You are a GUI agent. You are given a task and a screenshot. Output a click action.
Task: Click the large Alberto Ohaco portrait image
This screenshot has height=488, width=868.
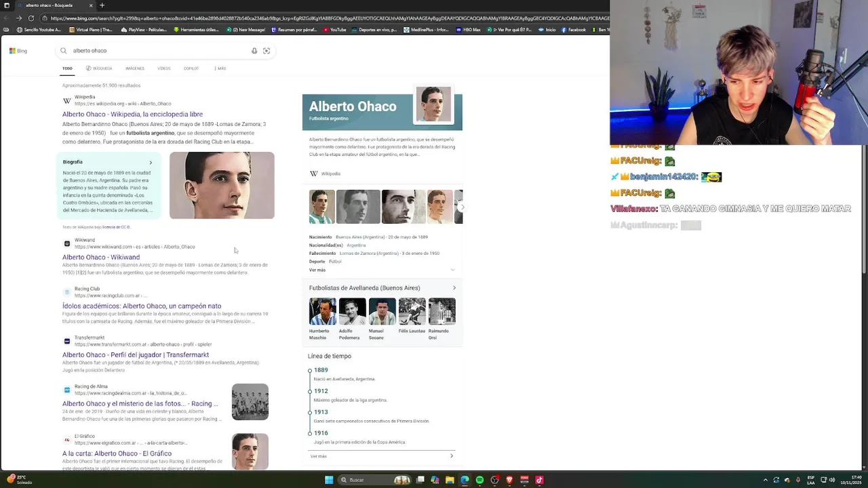pyautogui.click(x=222, y=185)
